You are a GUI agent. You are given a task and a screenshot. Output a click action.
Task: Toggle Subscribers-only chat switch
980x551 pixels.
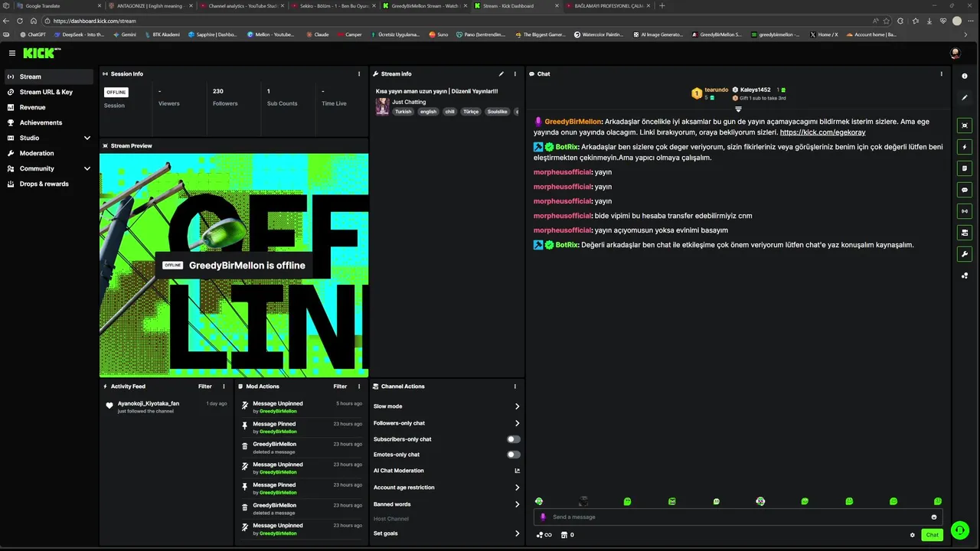tap(513, 439)
